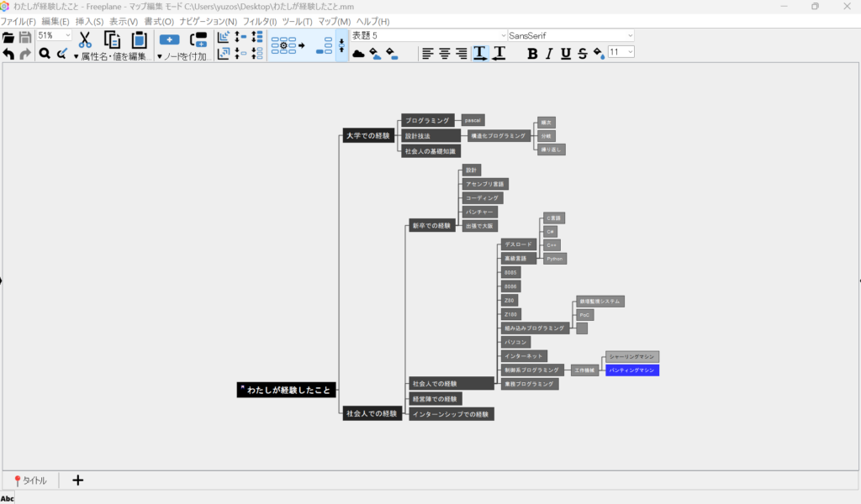Screen dimensions: 861x504
Task: Open the zoom level 51% dropdown
Action: point(54,35)
